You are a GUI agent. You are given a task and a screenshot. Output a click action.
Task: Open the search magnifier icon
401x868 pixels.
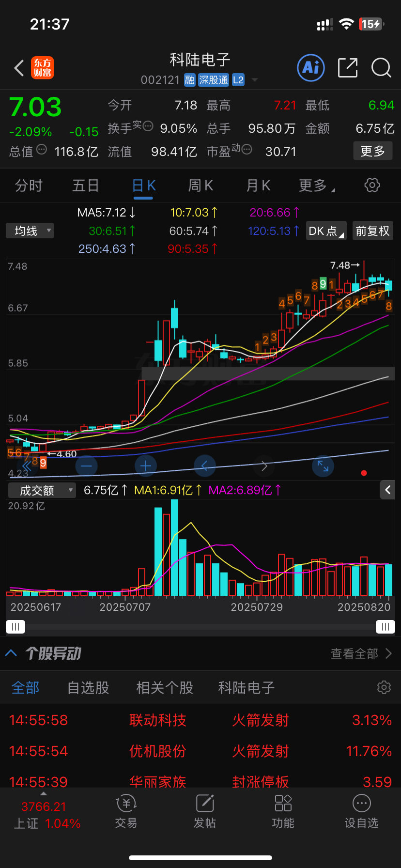pyautogui.click(x=381, y=68)
